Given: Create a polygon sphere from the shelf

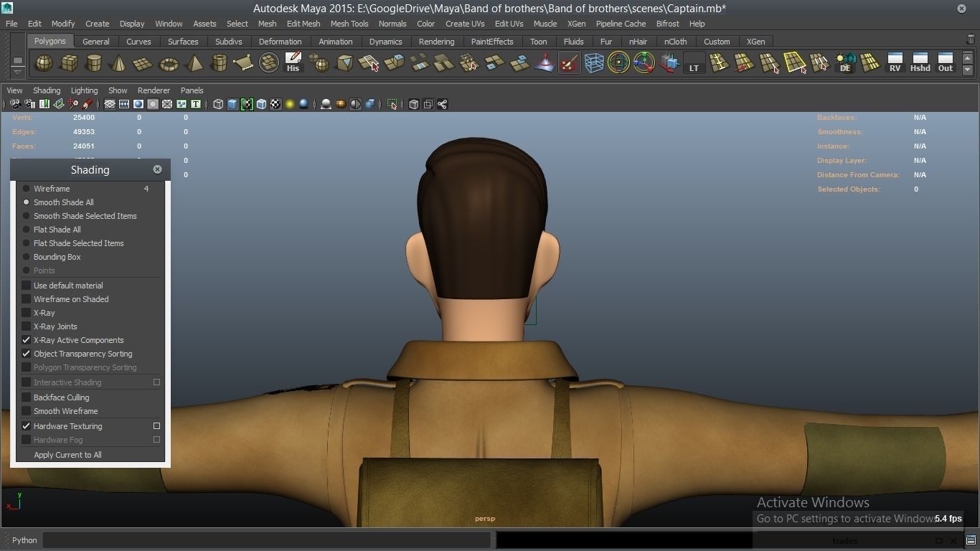Looking at the screenshot, I should [44, 63].
